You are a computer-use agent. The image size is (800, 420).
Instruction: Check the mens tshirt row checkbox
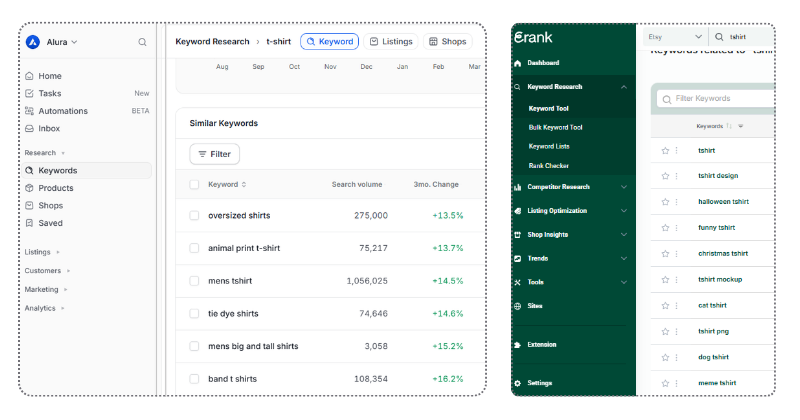(x=194, y=281)
